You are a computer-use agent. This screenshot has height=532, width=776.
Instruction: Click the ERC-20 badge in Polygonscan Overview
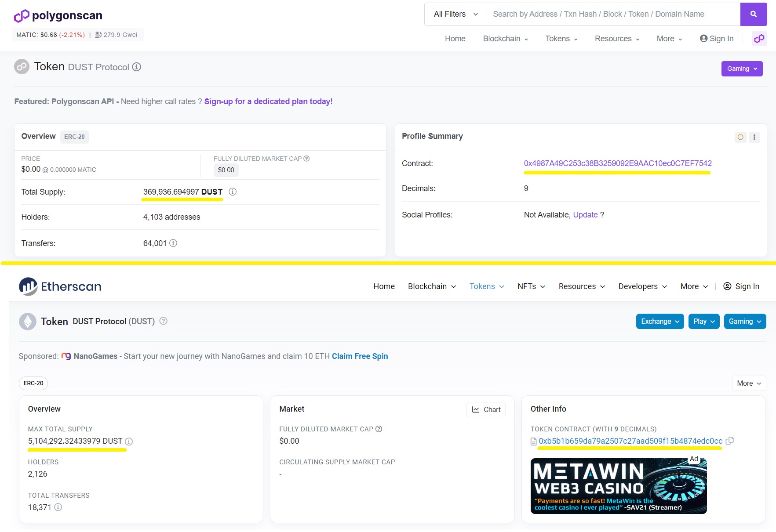[x=74, y=137]
